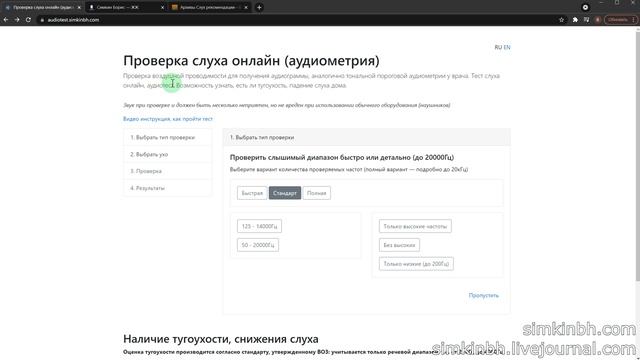Click the round media indicator icon in the title bar

coord(585,7)
